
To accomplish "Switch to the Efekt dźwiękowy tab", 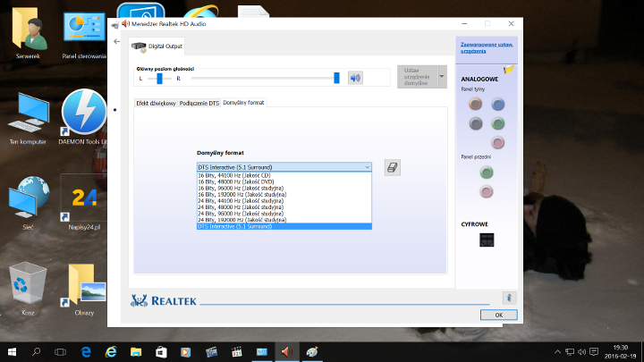I will click(156, 103).
